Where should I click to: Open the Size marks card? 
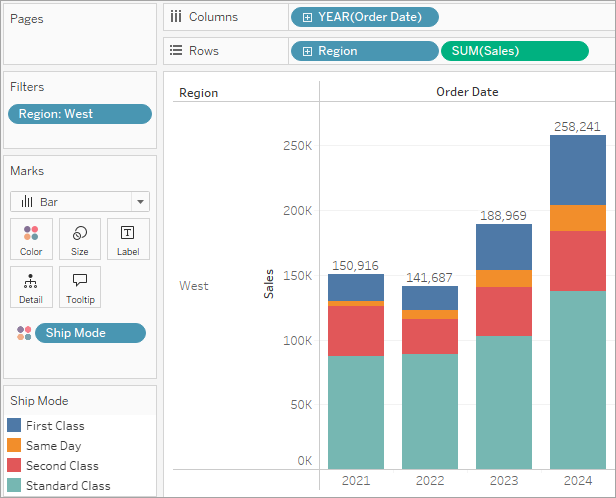(x=80, y=239)
